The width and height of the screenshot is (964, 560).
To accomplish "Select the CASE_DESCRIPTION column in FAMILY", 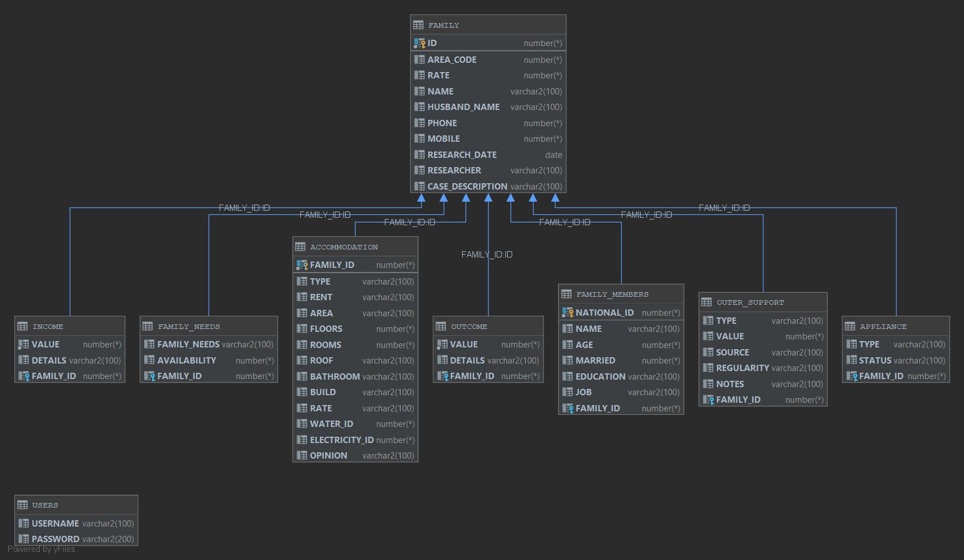I will click(488, 186).
